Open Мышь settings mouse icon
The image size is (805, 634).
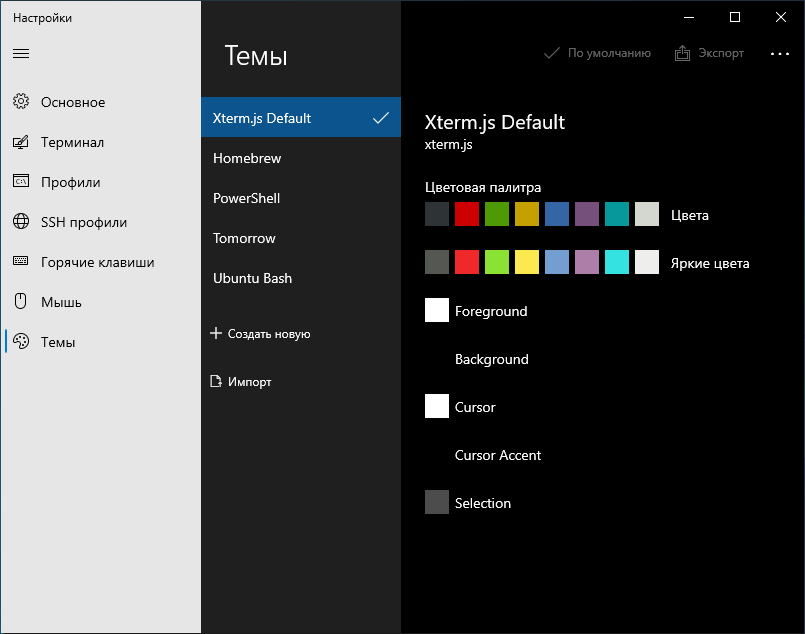pos(20,302)
